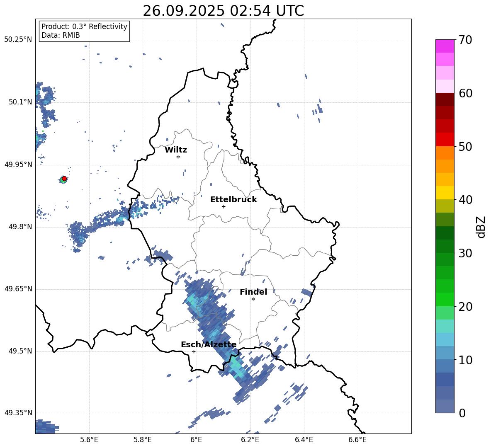Click the Esch/Alzette city label
The height and width of the screenshot is (448, 491).
coord(209,344)
